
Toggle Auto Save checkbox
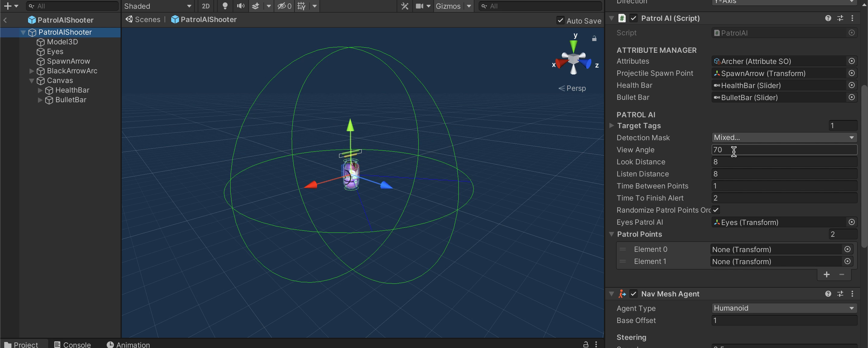coord(560,21)
